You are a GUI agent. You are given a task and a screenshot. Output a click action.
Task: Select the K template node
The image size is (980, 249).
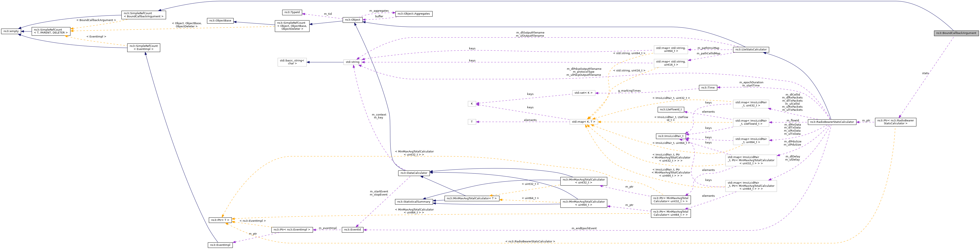pyautogui.click(x=472, y=103)
